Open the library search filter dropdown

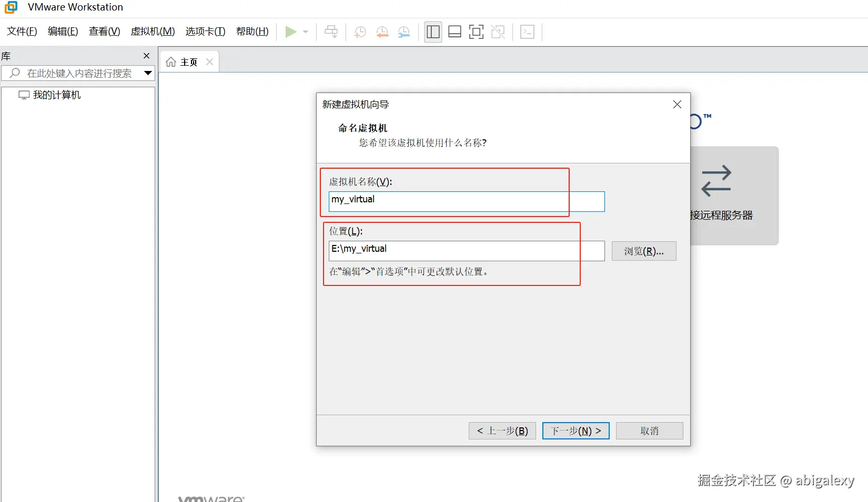coord(148,73)
